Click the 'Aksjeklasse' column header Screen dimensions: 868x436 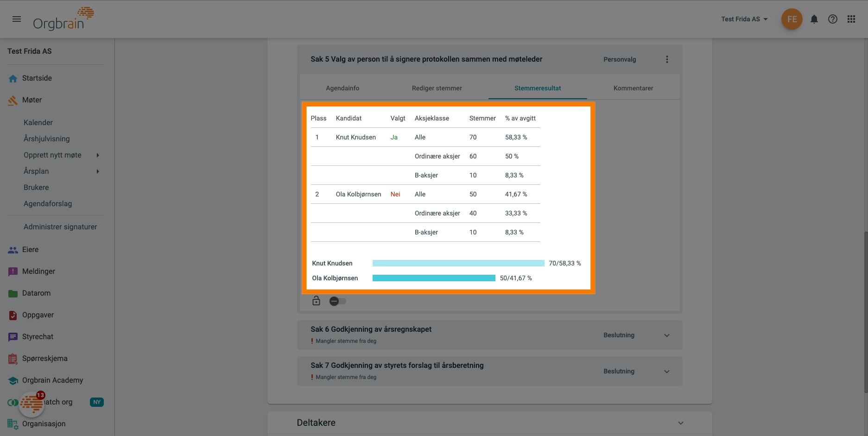pos(432,118)
